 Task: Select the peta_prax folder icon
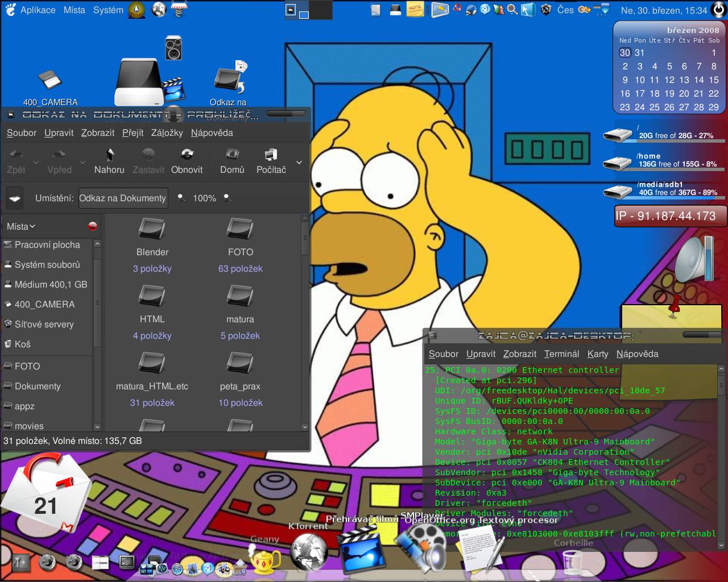[x=240, y=363]
